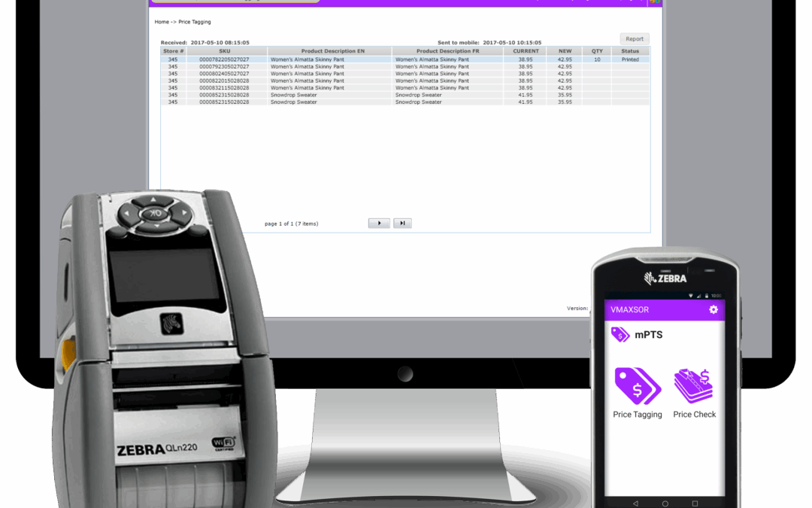Go to next page of price table
Image resolution: width=812 pixels, height=508 pixels.
tap(379, 224)
